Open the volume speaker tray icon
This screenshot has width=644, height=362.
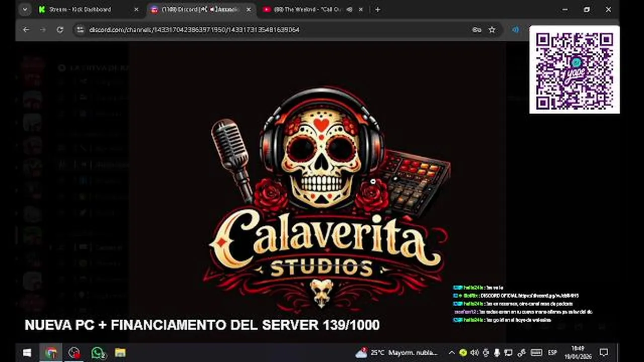click(474, 352)
